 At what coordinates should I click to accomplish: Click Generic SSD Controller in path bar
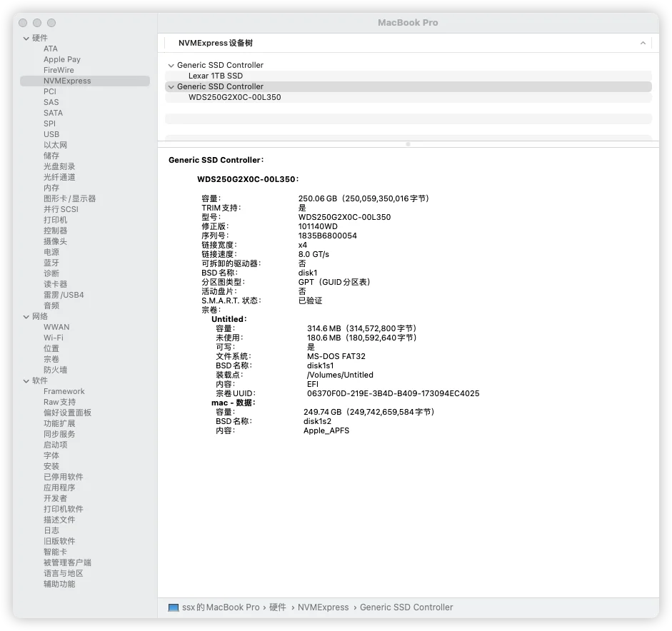pos(406,607)
